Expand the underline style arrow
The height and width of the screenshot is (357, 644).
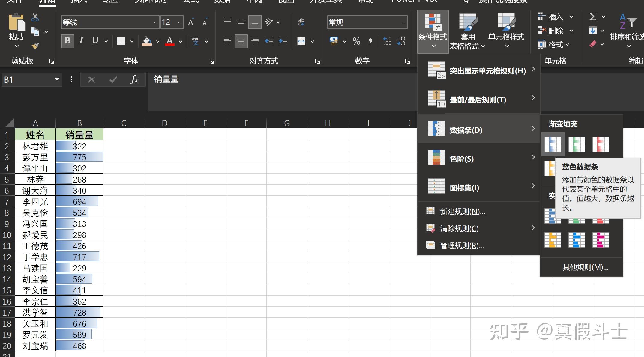pos(106,41)
